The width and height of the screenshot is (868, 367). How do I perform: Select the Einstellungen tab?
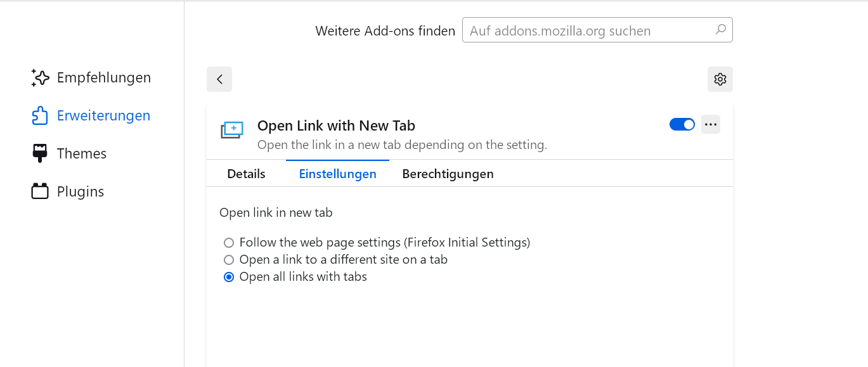click(337, 174)
